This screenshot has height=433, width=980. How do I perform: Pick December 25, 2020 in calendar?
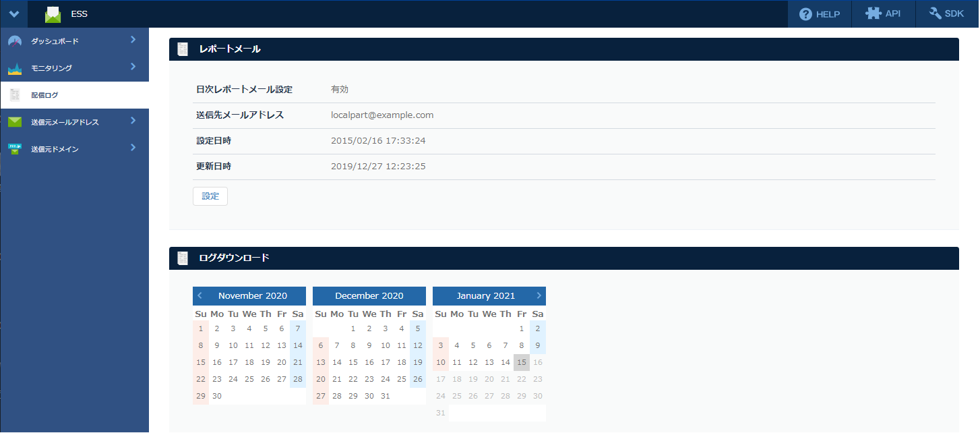pos(402,379)
